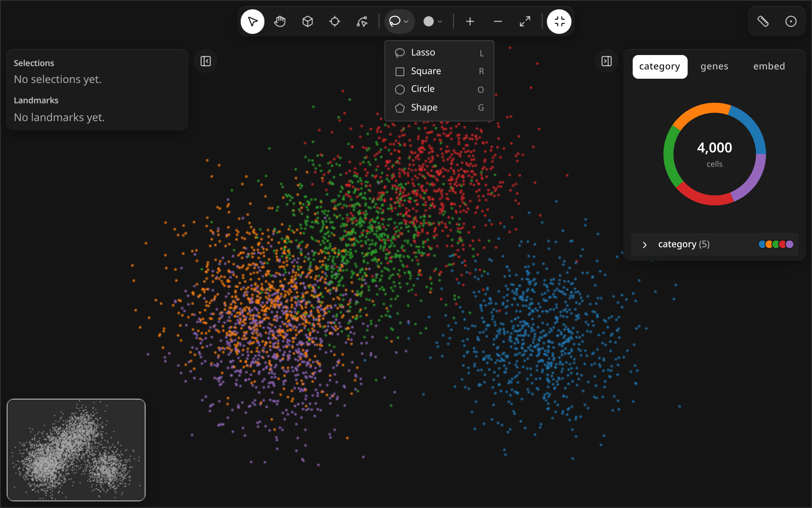
Task: Click the 'No selections yet.' text
Action: [58, 80]
